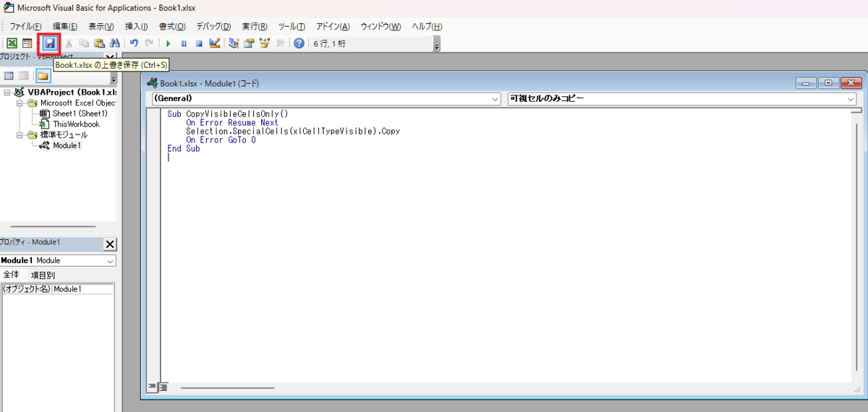
Task: Select VBAProject (Book1.xlsx) root item
Action: pos(72,93)
